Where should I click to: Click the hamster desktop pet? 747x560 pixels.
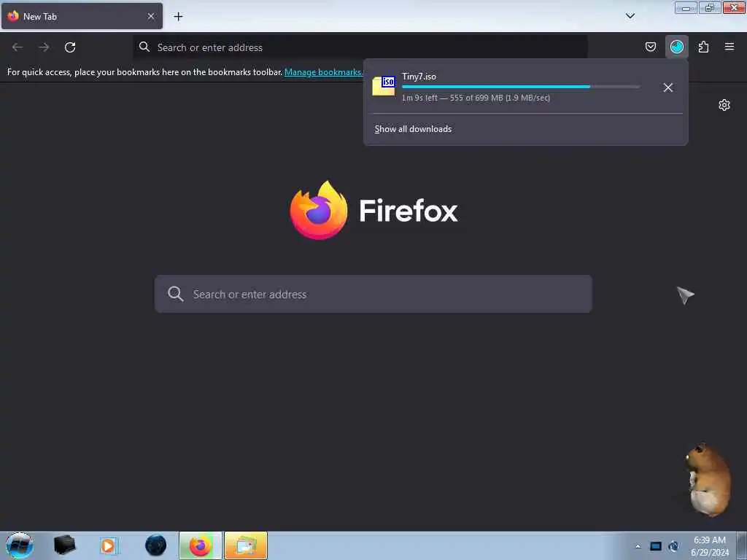click(708, 480)
